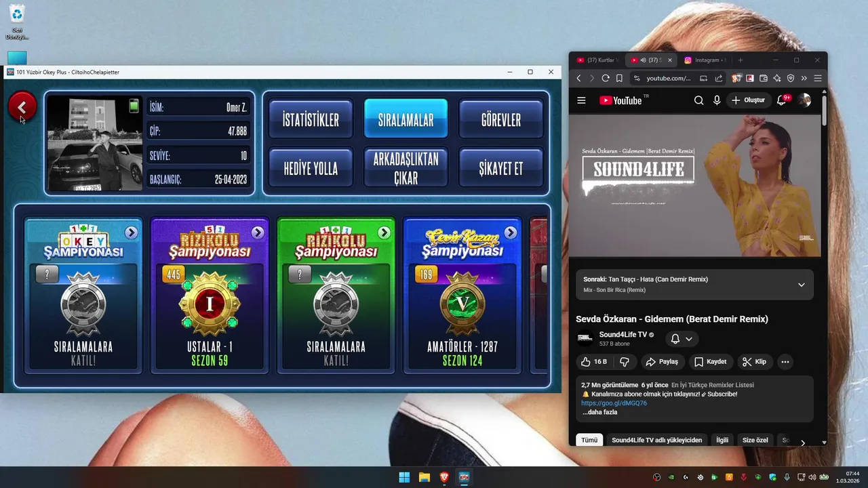Click ŞİKAYET ET button

click(501, 168)
